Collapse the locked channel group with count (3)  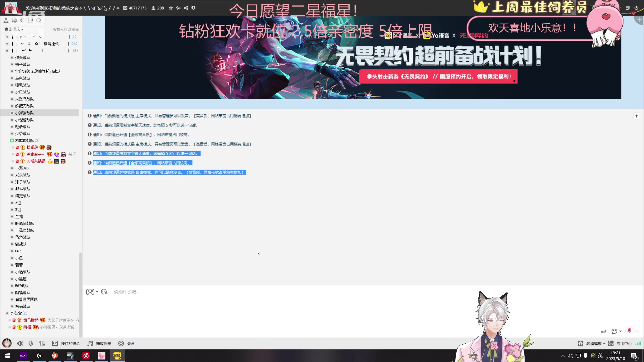[7, 51]
